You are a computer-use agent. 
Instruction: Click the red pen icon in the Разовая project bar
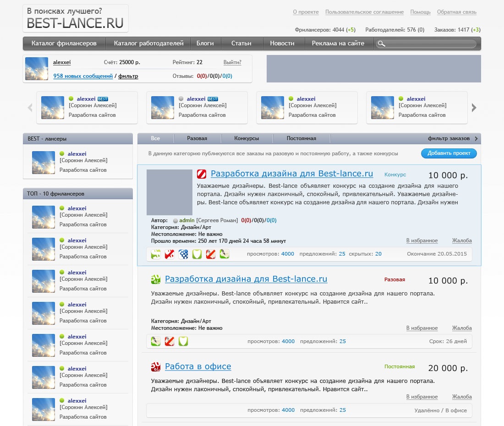(x=170, y=341)
